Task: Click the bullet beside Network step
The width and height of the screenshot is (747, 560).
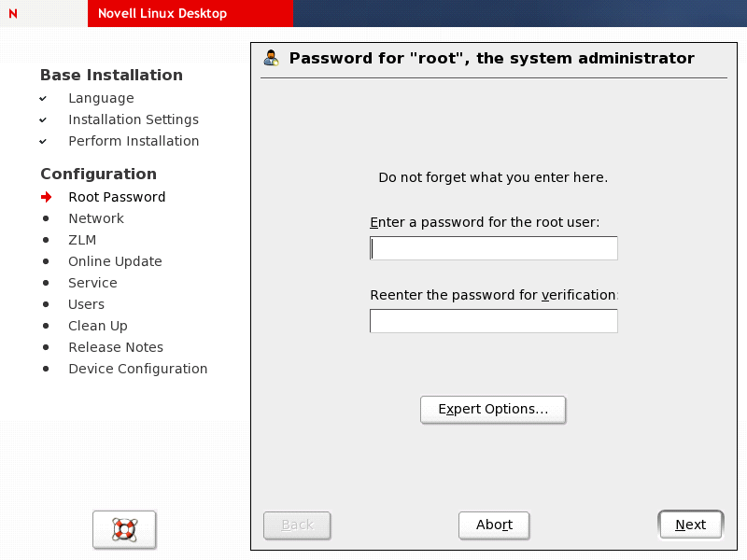Action: coord(46,218)
